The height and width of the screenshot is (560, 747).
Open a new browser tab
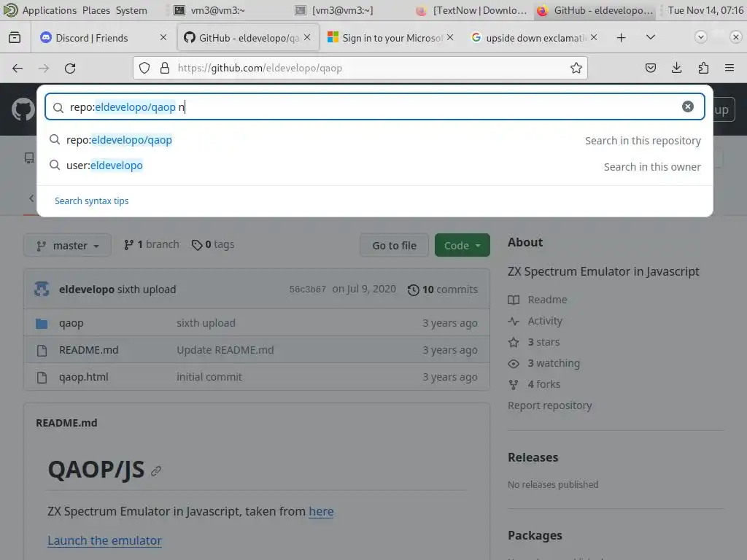pos(621,38)
